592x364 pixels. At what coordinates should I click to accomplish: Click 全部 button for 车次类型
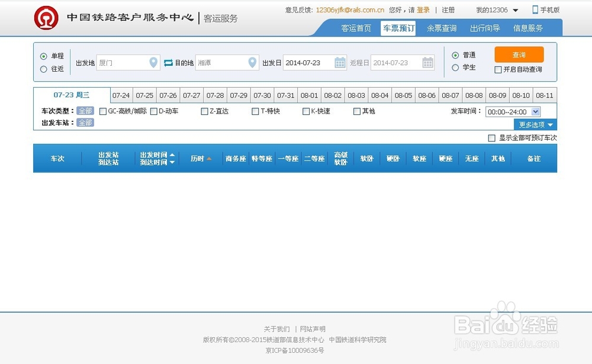[x=85, y=111]
